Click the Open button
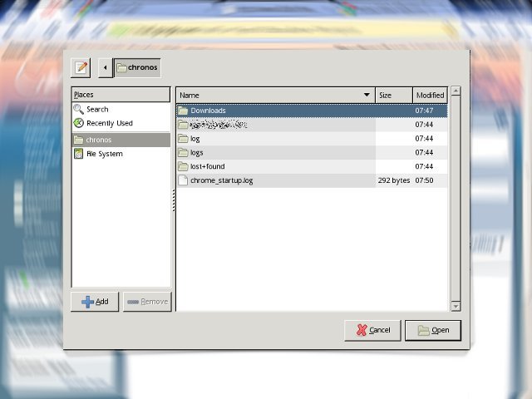Screen dimensions: 532x399 coord(433,330)
